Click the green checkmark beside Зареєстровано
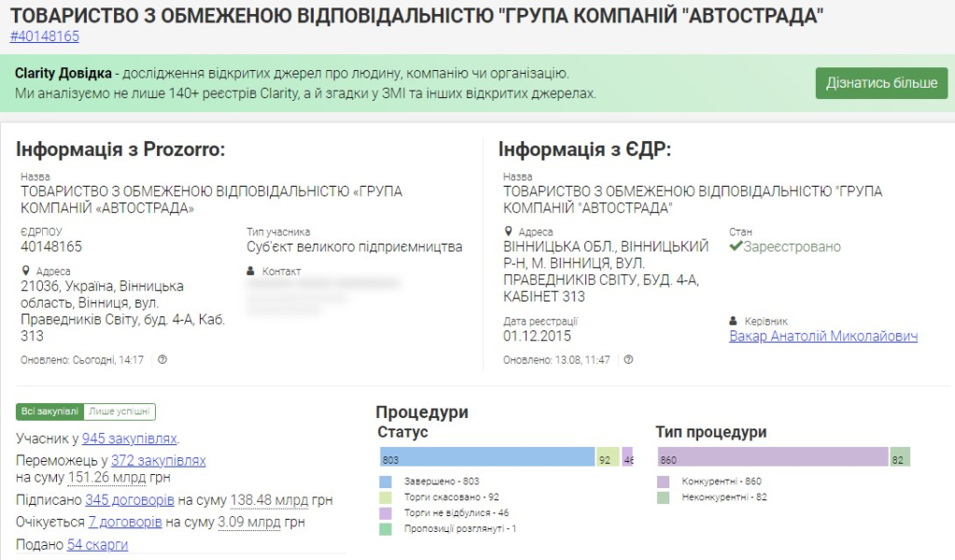Image resolution: width=955 pixels, height=560 pixels. (x=736, y=247)
